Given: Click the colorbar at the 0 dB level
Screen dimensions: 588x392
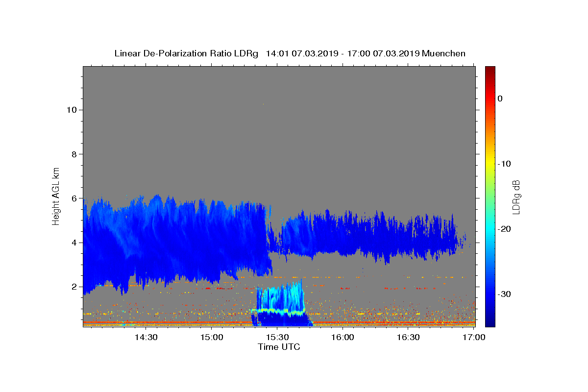Looking at the screenshot, I should pyautogui.click(x=490, y=98).
